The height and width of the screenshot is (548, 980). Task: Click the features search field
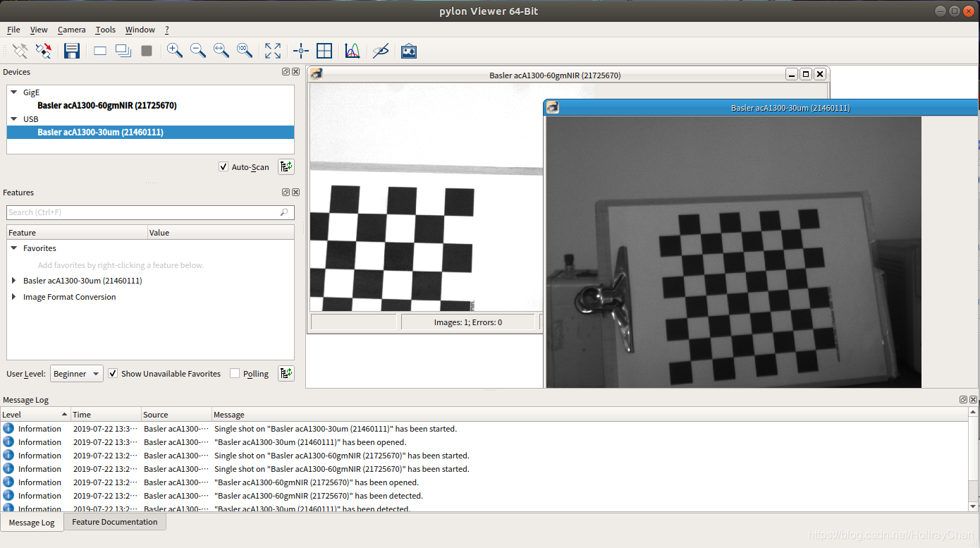point(150,212)
